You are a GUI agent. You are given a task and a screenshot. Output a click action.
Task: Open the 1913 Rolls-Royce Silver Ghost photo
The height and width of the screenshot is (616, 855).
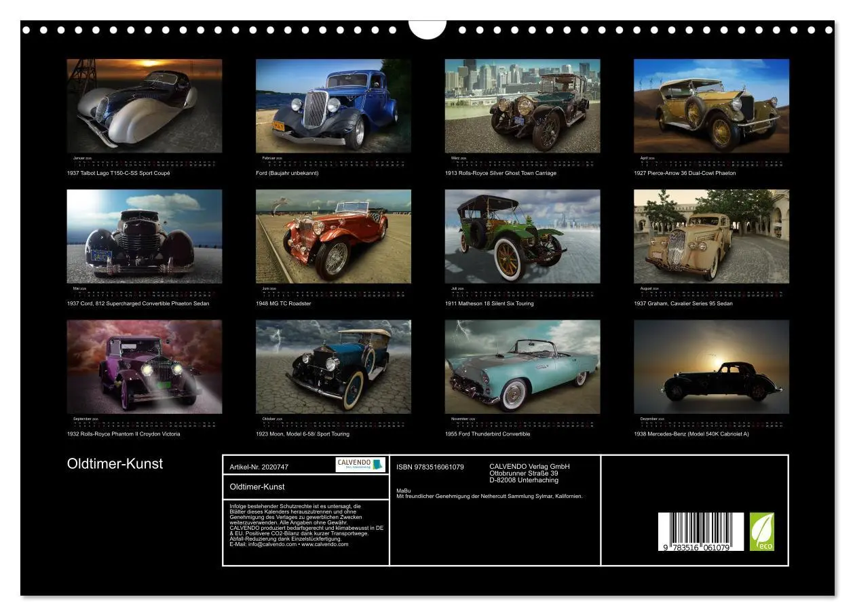[x=522, y=106]
